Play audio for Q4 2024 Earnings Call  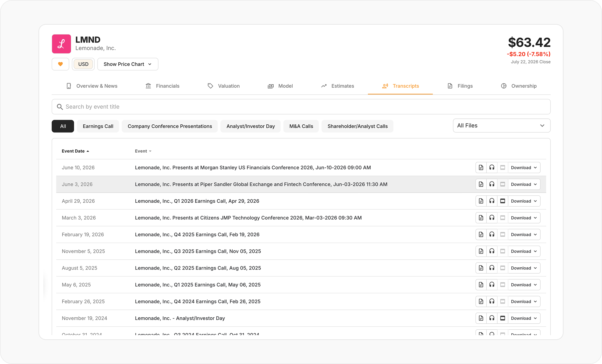(492, 301)
